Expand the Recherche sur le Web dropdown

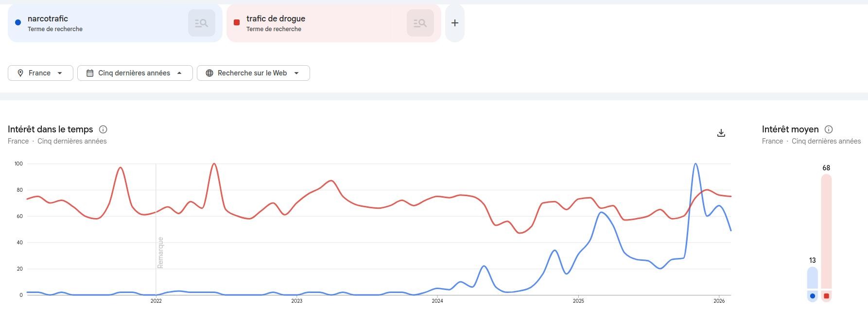pyautogui.click(x=296, y=73)
